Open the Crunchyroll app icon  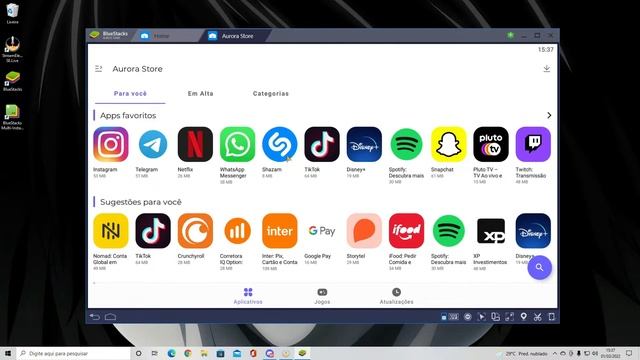point(195,231)
